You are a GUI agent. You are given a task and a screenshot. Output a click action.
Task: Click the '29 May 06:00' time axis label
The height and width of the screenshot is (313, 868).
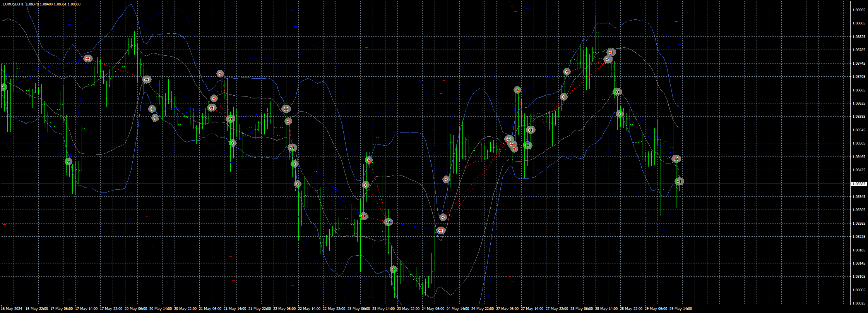(x=656, y=309)
